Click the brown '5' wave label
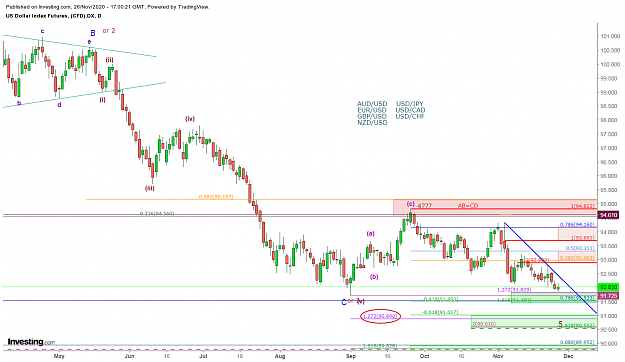 coord(560,325)
